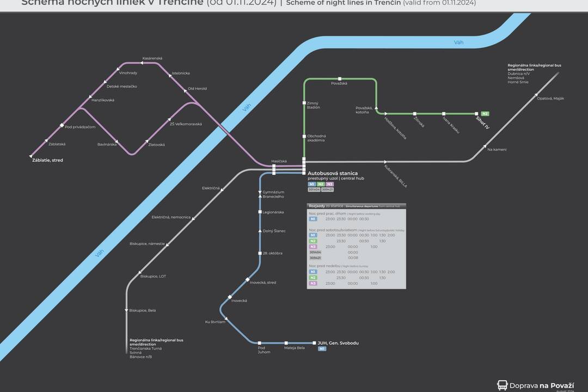Select the Pod privádzačom diamond stop marker

62,126
